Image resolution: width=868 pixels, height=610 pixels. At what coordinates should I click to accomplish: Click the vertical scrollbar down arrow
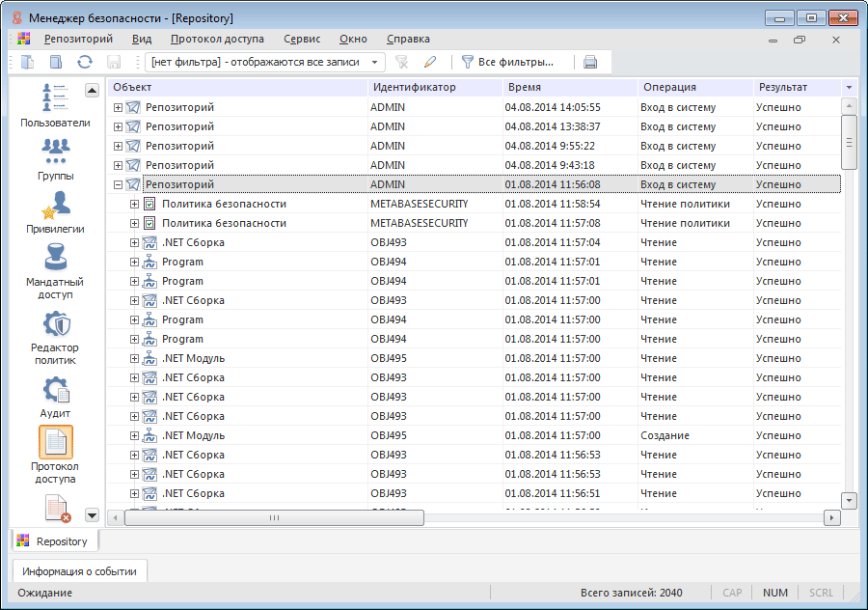click(x=849, y=501)
